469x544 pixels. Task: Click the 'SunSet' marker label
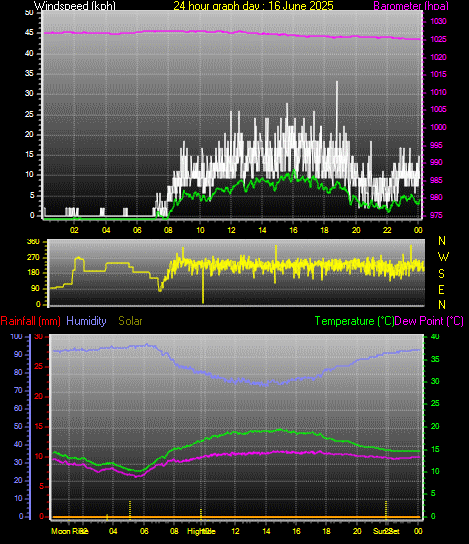[x=386, y=531]
